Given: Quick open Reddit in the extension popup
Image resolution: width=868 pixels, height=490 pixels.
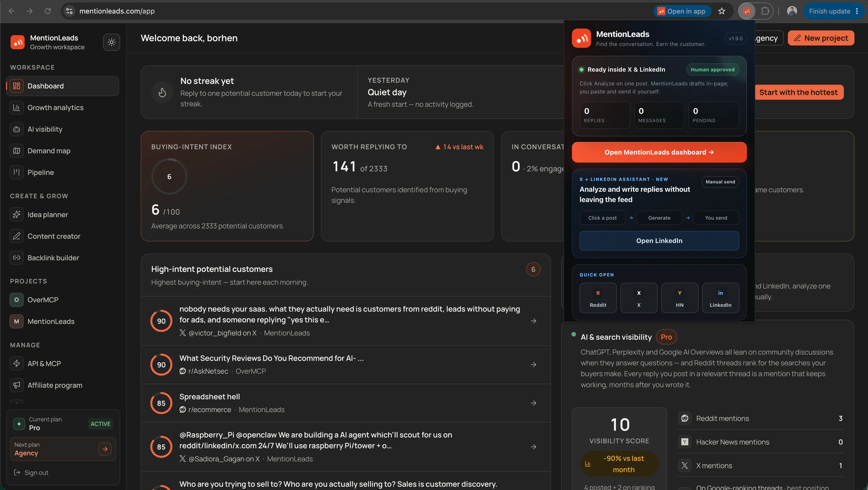Looking at the screenshot, I should click(x=598, y=298).
